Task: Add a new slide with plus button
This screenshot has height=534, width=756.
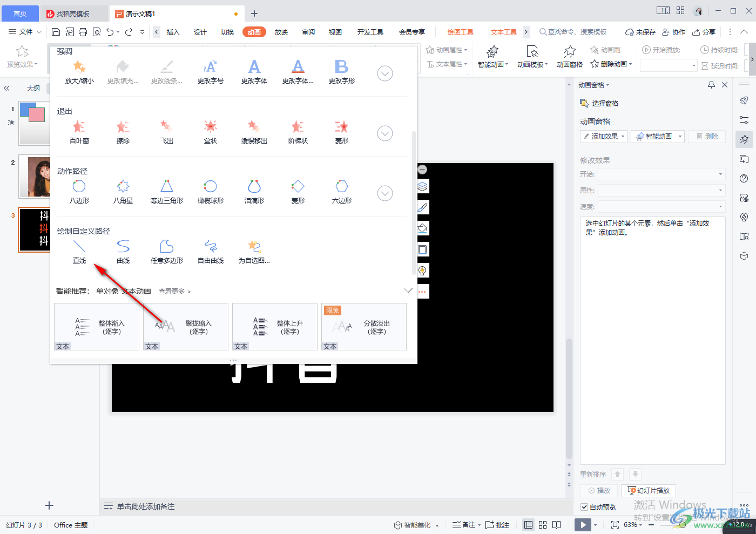Action: coord(49,505)
